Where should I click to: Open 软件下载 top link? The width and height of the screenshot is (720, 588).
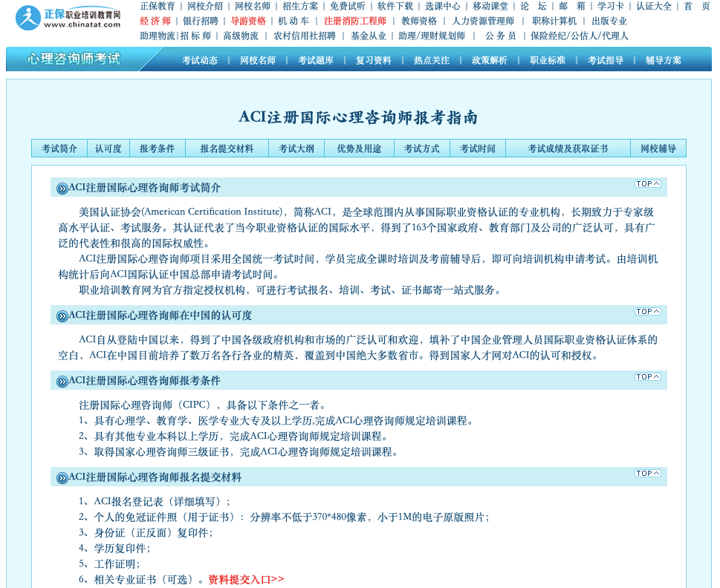(x=395, y=7)
